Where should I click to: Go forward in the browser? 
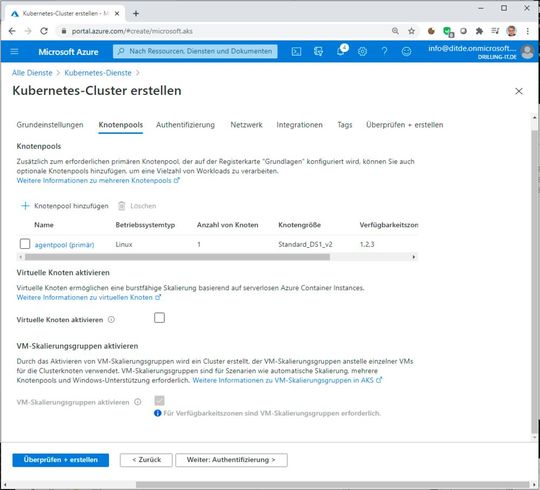[x=28, y=31]
